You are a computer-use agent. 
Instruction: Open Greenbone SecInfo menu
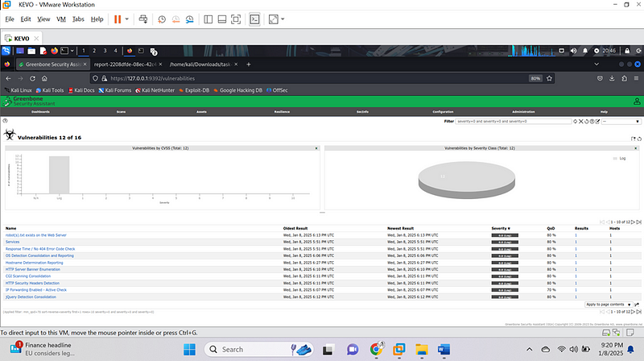pos(362,112)
